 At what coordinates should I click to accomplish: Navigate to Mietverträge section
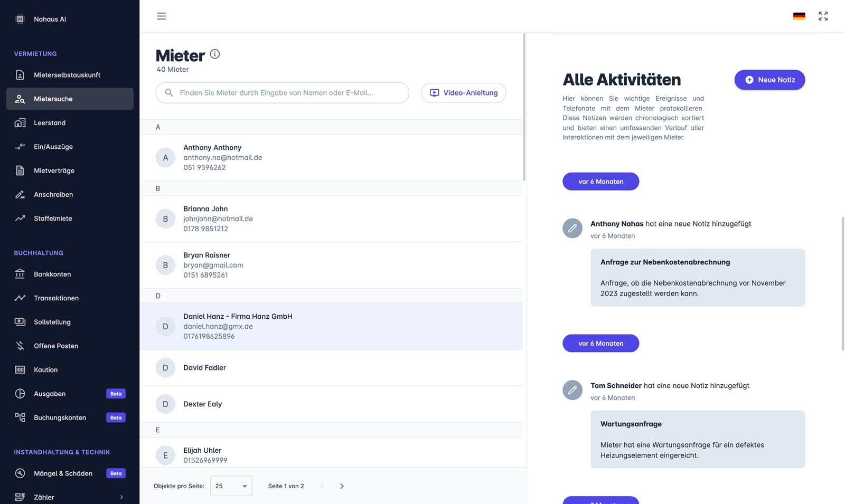tap(54, 170)
